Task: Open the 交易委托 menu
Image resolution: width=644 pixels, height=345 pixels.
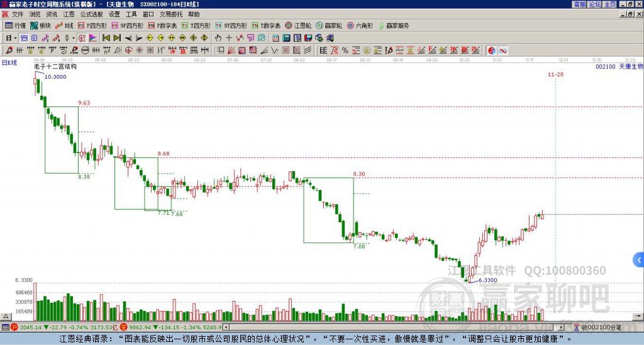Action: click(171, 14)
